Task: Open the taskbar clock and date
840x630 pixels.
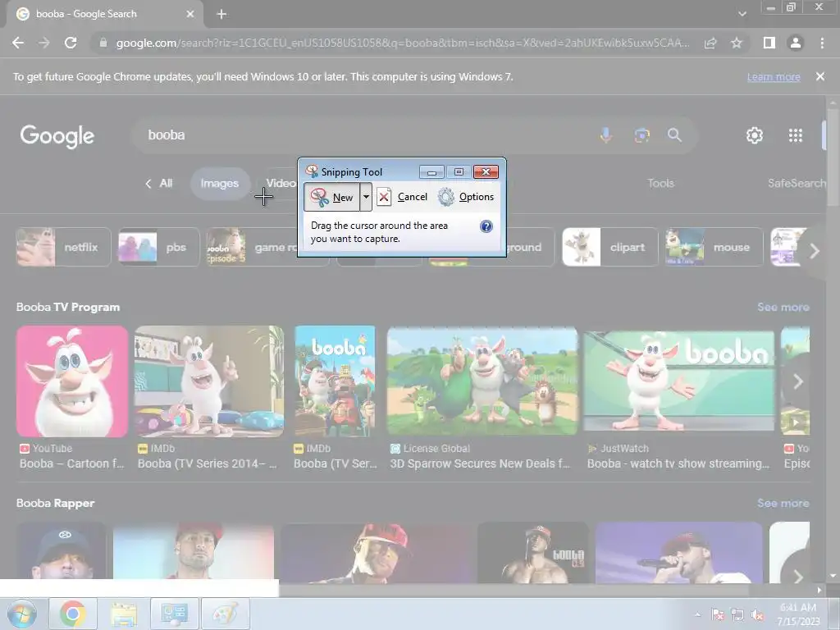Action: tap(798, 614)
